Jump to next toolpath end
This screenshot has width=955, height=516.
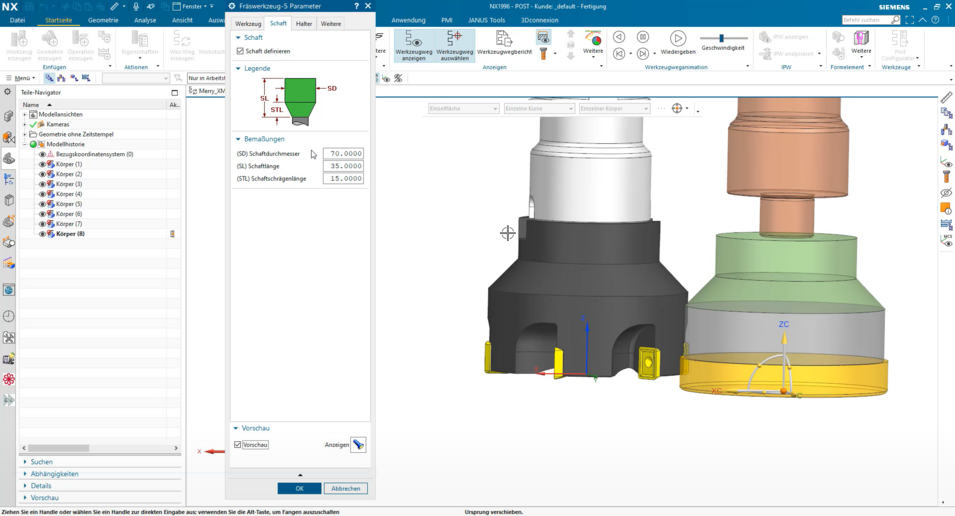(643, 54)
